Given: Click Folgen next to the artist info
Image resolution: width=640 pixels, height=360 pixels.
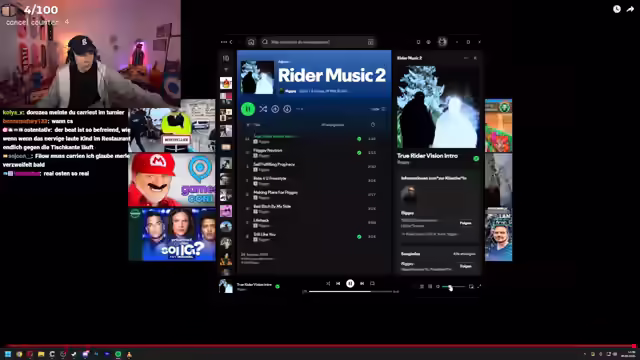Looking at the screenshot, I should (466, 223).
